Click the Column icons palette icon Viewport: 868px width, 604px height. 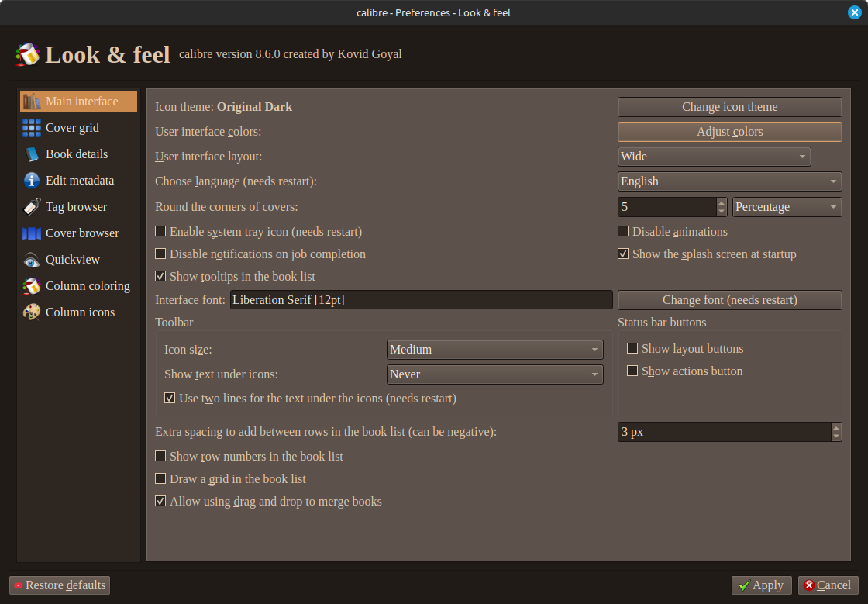click(x=32, y=312)
